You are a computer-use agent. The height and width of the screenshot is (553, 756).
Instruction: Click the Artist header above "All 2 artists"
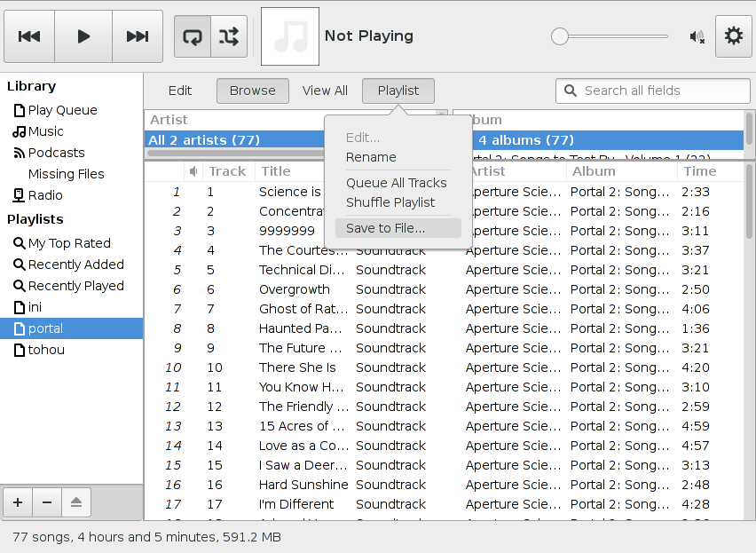pos(169,120)
